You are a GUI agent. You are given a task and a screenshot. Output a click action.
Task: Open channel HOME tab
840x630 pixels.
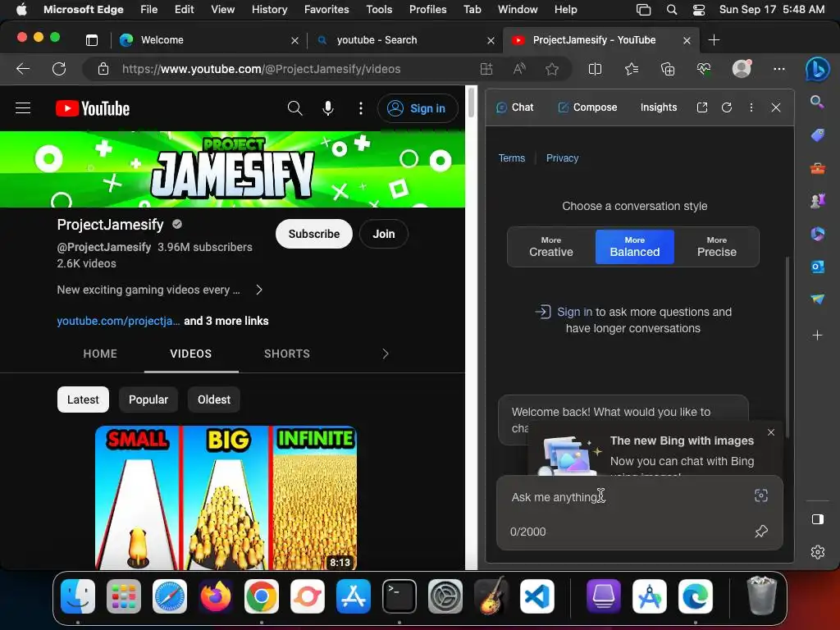pos(100,354)
